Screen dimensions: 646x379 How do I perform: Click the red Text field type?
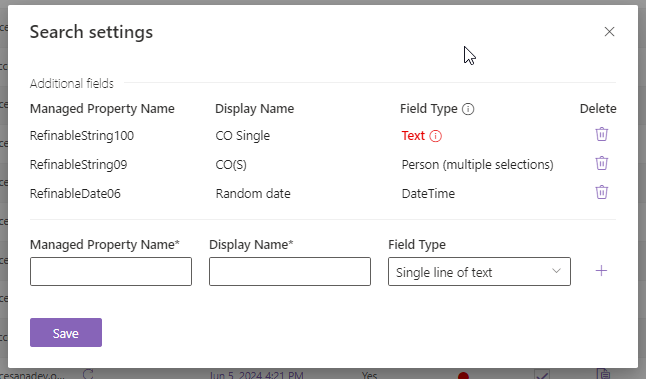pos(413,136)
